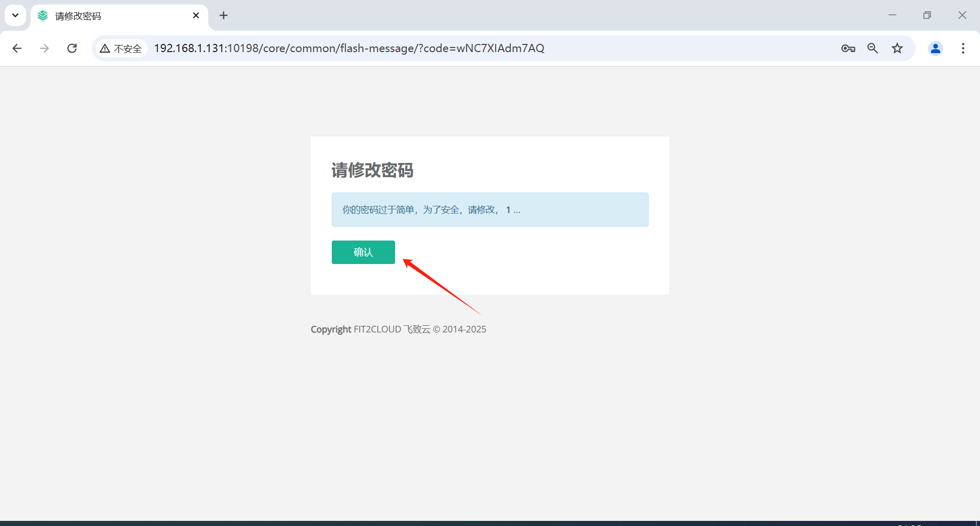Viewport: 980px width, 526px height.
Task: Close the browser window
Action: pyautogui.click(x=962, y=15)
